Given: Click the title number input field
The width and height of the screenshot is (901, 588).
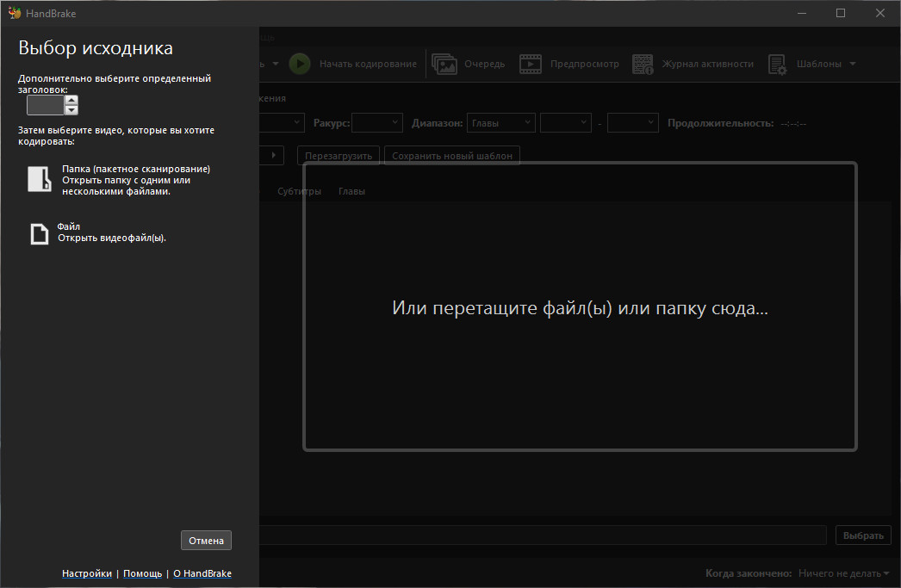Looking at the screenshot, I should pyautogui.click(x=46, y=105).
